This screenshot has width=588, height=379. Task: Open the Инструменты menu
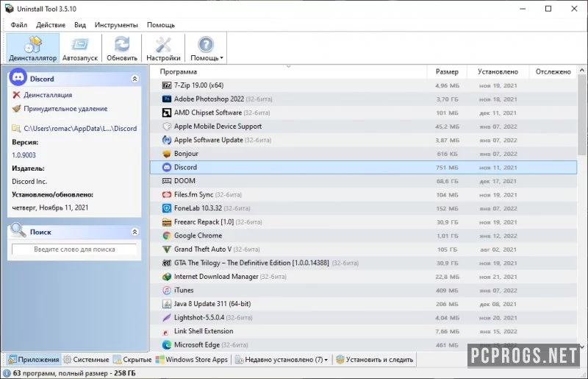[116, 25]
